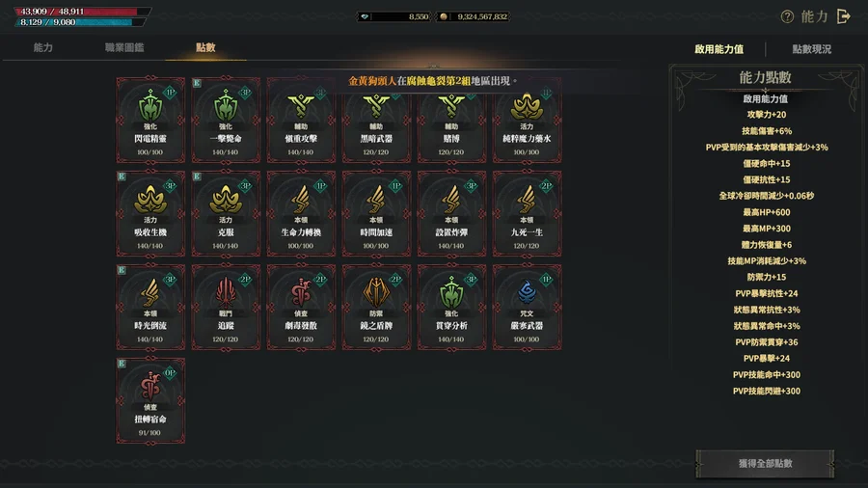Exit the ability screen via door icon
The height and width of the screenshot is (488, 868).
pyautogui.click(x=843, y=16)
